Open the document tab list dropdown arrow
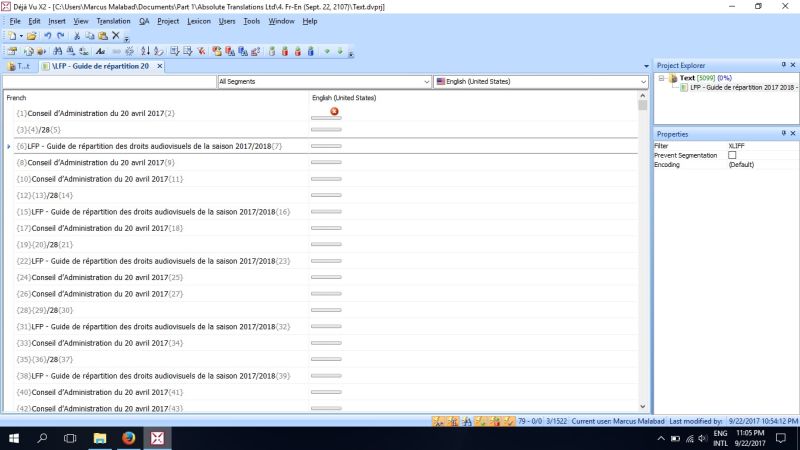 coord(646,66)
